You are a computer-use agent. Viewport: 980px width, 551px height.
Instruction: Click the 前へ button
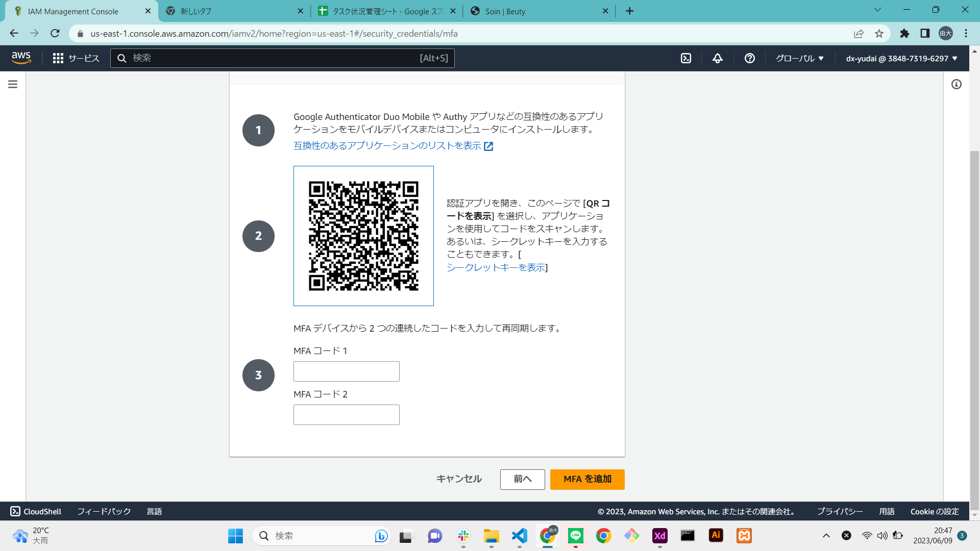tap(523, 479)
